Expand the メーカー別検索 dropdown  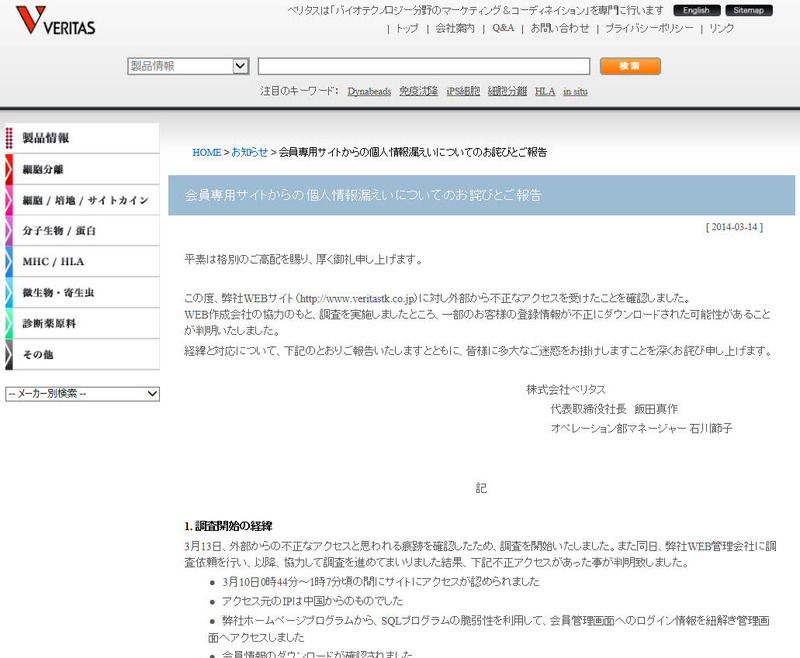82,394
